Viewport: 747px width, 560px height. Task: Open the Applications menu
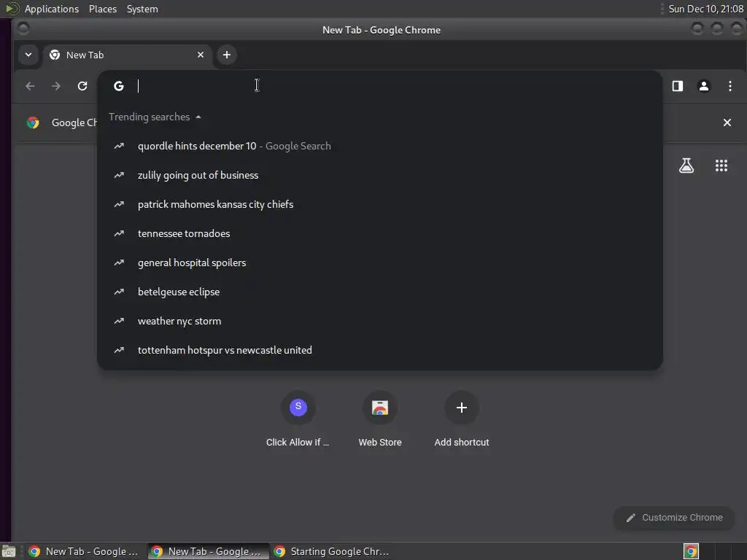tap(52, 9)
